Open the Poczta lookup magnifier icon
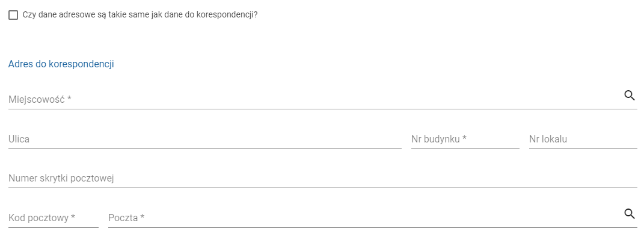 tap(630, 213)
